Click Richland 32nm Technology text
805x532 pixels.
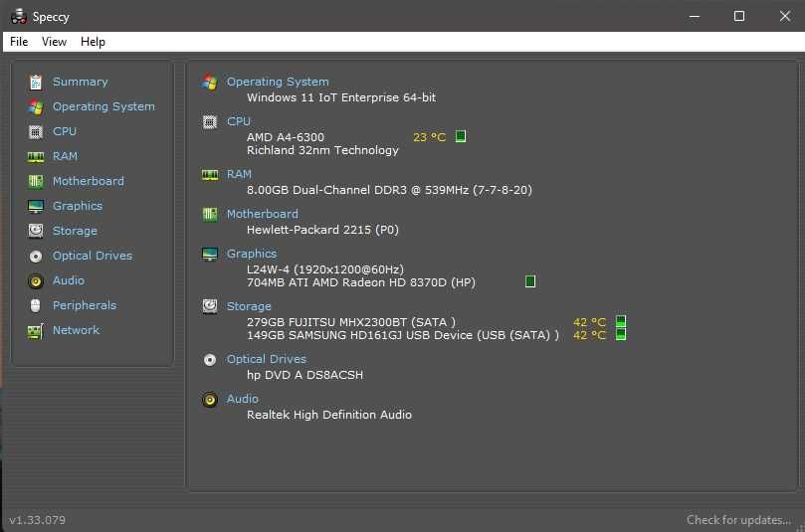click(x=322, y=150)
